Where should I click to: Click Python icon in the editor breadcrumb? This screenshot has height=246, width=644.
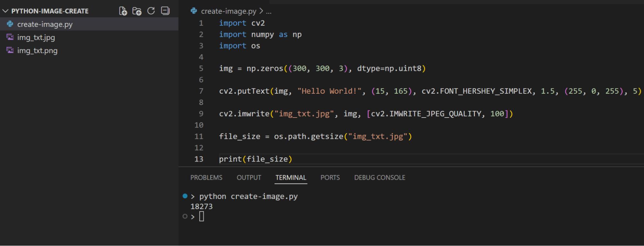(194, 11)
